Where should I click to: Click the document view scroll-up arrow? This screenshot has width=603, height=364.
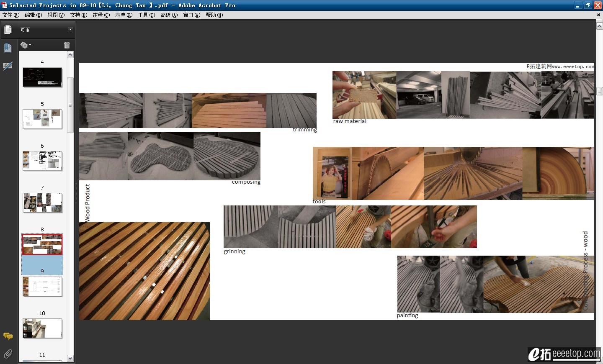[x=599, y=26]
